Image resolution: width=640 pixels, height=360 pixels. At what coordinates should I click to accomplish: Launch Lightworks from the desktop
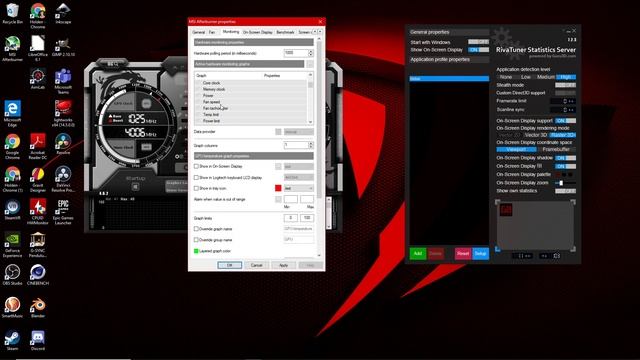63,114
